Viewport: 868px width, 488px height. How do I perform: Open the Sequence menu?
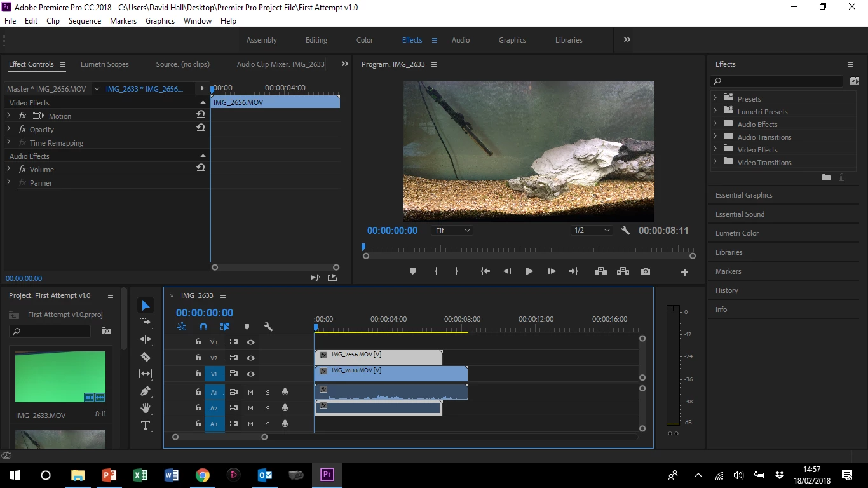pyautogui.click(x=85, y=21)
